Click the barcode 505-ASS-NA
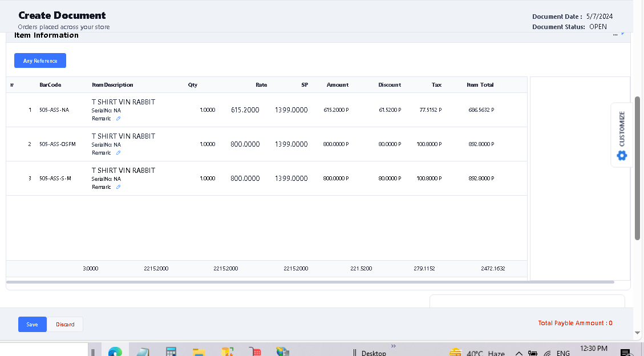The image size is (644, 356). pos(54,110)
